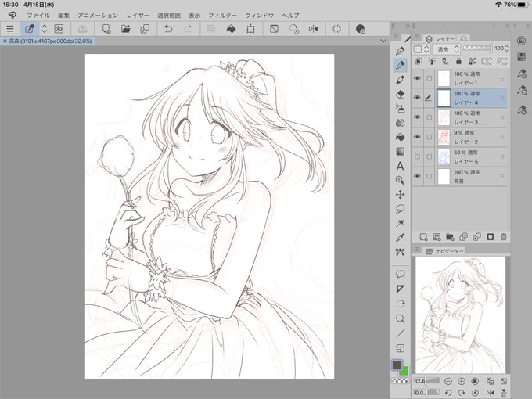Hide レイヤー1 with its eye icon
This screenshot has width=532, height=399.
[417, 78]
